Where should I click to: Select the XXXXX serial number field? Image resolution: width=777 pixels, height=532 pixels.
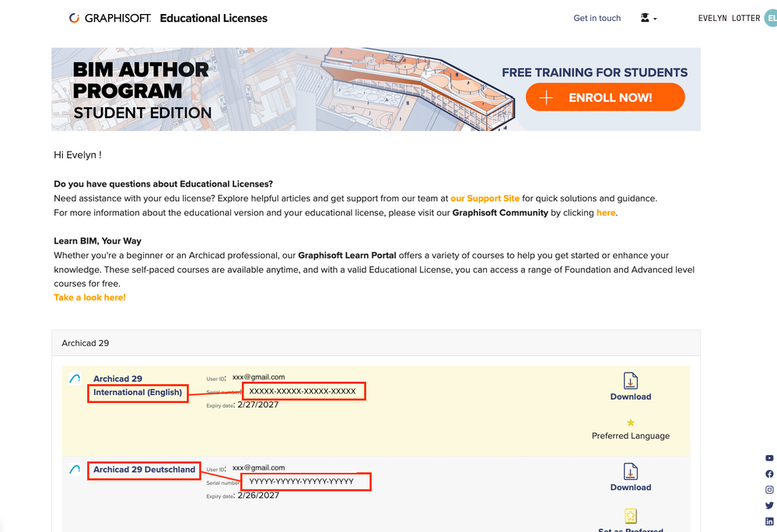[303, 390]
